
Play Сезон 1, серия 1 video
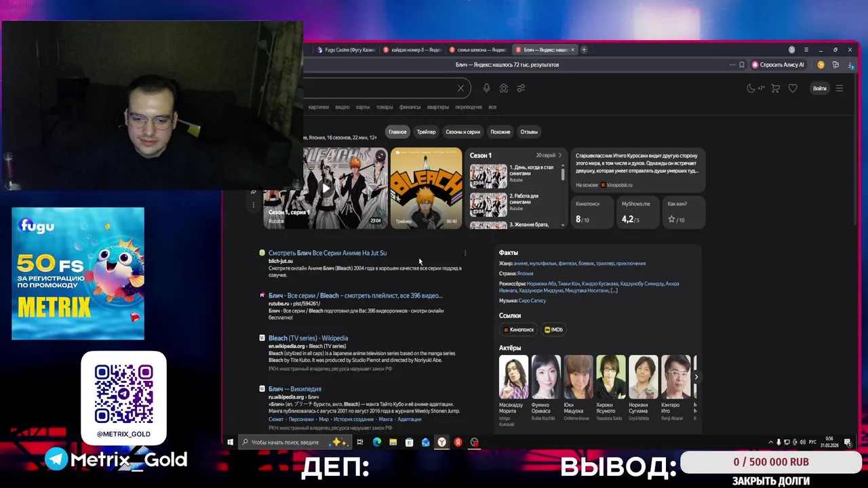325,188
